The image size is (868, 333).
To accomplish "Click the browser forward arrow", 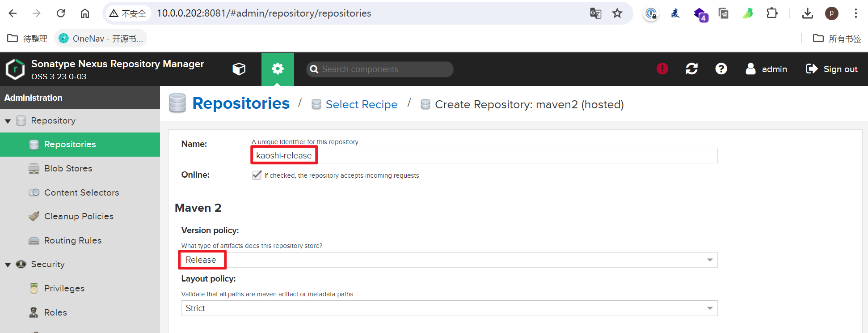I will click(37, 13).
